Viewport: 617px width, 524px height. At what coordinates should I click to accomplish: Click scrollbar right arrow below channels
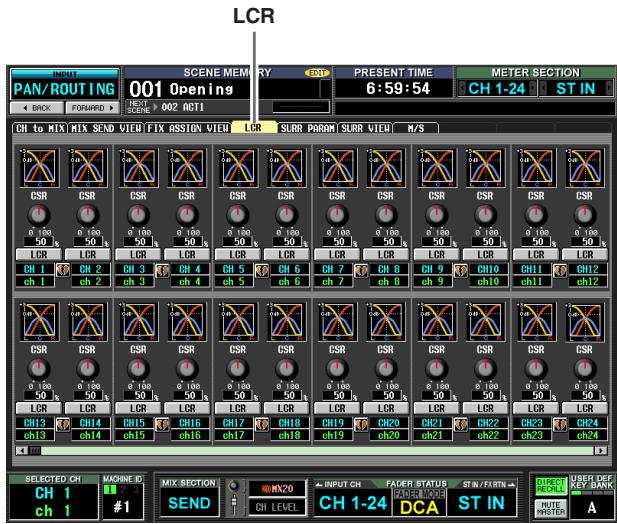tap(600, 450)
